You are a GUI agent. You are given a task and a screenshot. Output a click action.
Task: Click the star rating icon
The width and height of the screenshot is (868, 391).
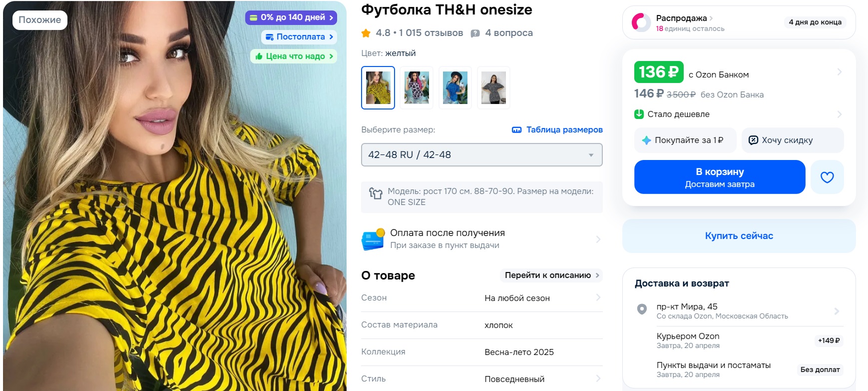pyautogui.click(x=366, y=33)
